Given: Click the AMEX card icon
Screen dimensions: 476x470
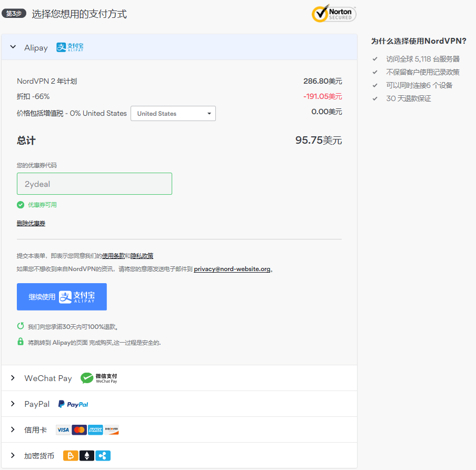Looking at the screenshot, I should 95,429.
